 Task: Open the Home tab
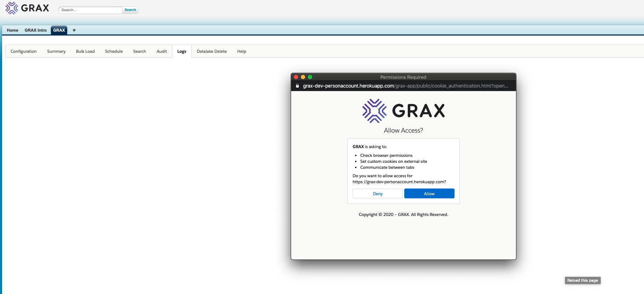pyautogui.click(x=13, y=30)
